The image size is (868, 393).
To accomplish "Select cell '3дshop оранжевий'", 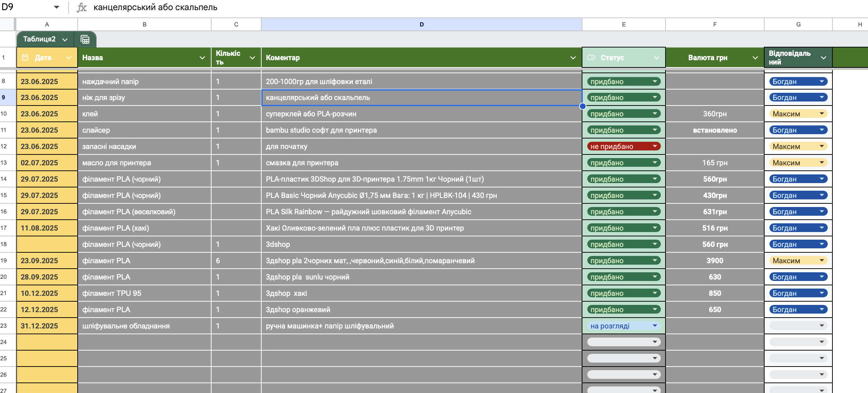I will (422, 310).
